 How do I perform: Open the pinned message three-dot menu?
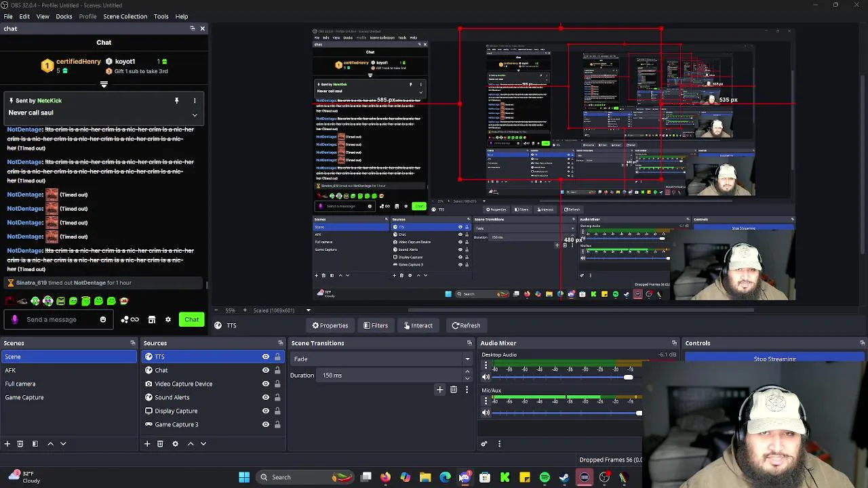195,100
